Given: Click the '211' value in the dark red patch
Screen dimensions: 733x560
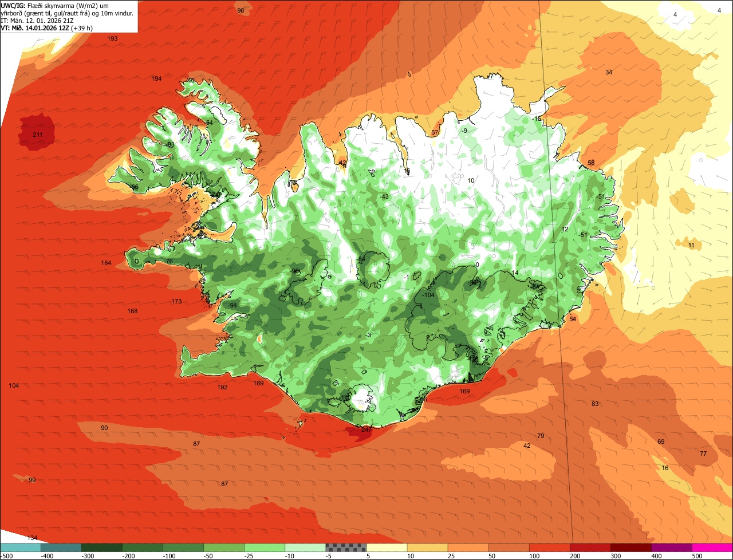Looking at the screenshot, I should tap(37, 135).
